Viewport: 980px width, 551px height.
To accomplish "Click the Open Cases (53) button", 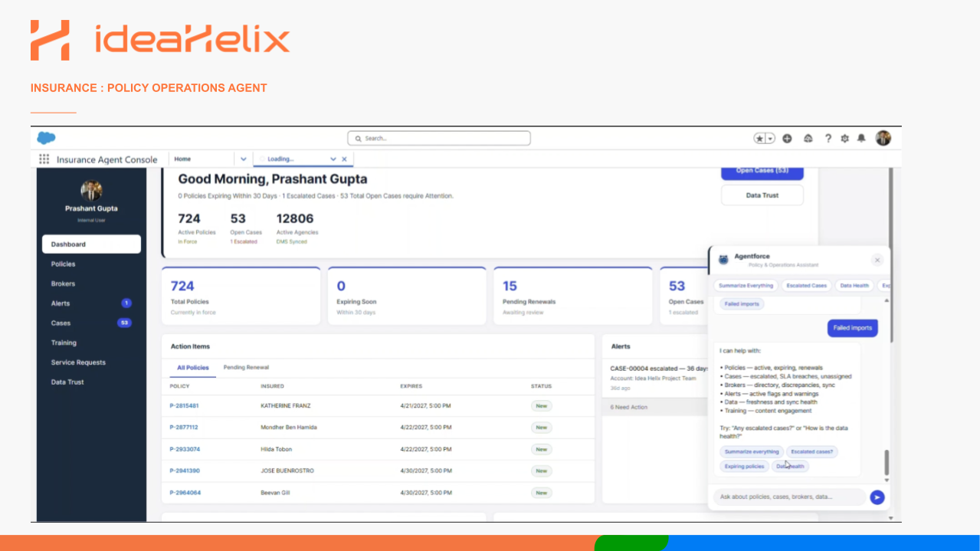I will coord(762,171).
